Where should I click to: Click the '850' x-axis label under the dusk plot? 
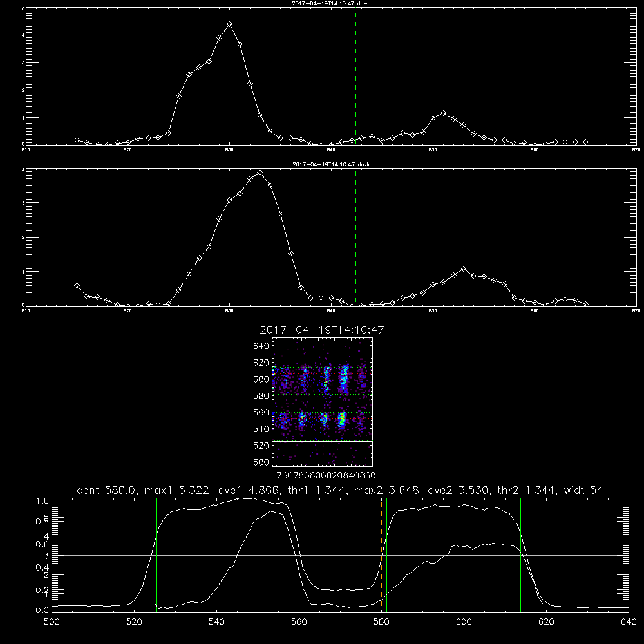coord(433,311)
